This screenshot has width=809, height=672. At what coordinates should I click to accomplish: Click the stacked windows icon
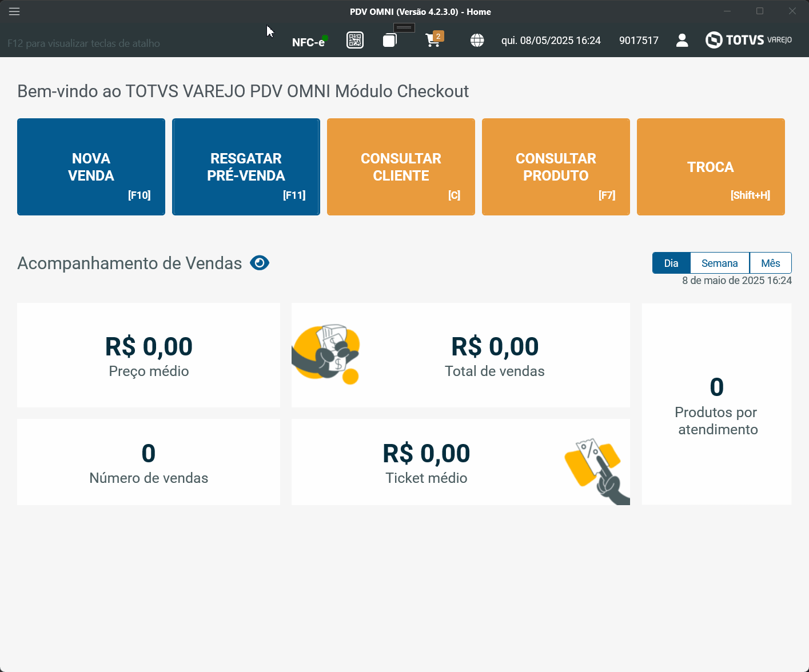(x=390, y=40)
